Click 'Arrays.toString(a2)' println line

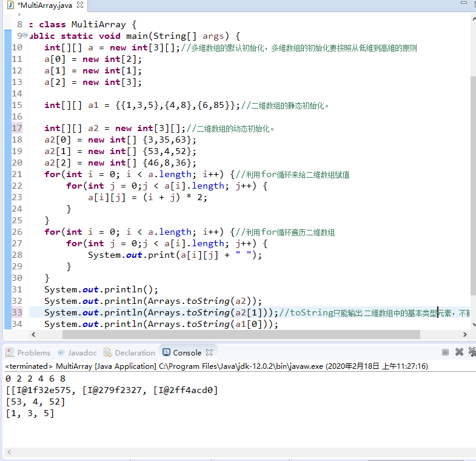tap(153, 301)
